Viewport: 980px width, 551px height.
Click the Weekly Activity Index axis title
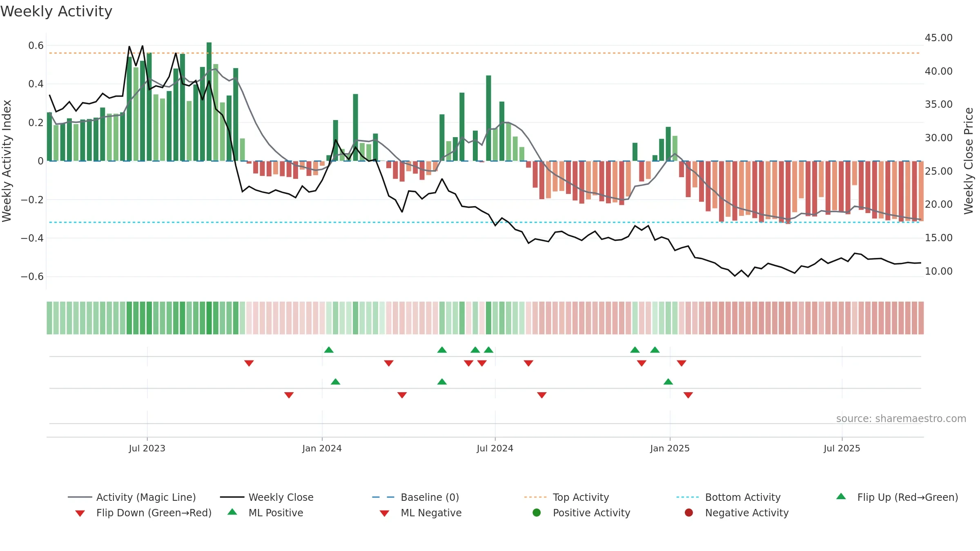[7, 161]
